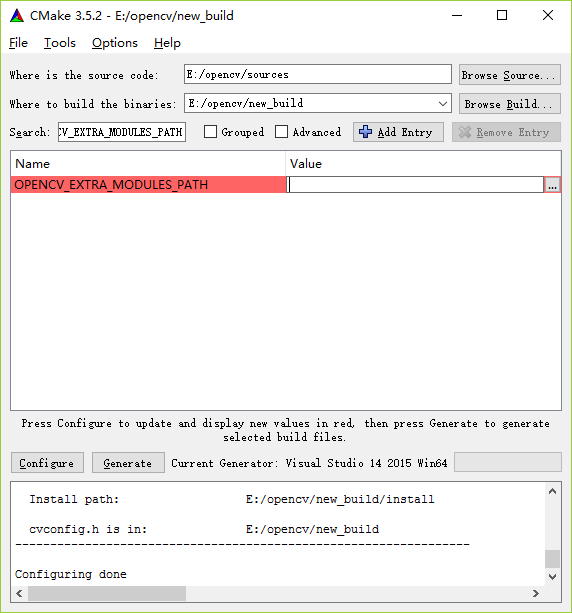The height and width of the screenshot is (613, 572).
Task: Click the log scroll right arrow
Action: pos(536,593)
